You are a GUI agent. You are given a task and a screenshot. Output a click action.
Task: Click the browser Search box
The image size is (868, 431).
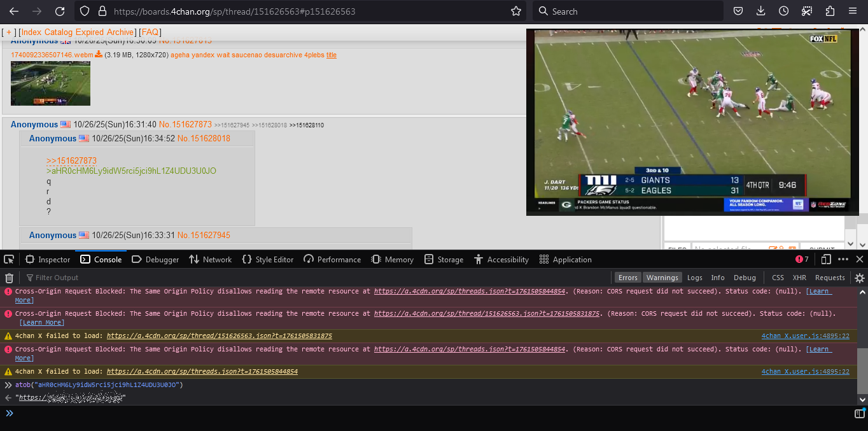point(627,11)
